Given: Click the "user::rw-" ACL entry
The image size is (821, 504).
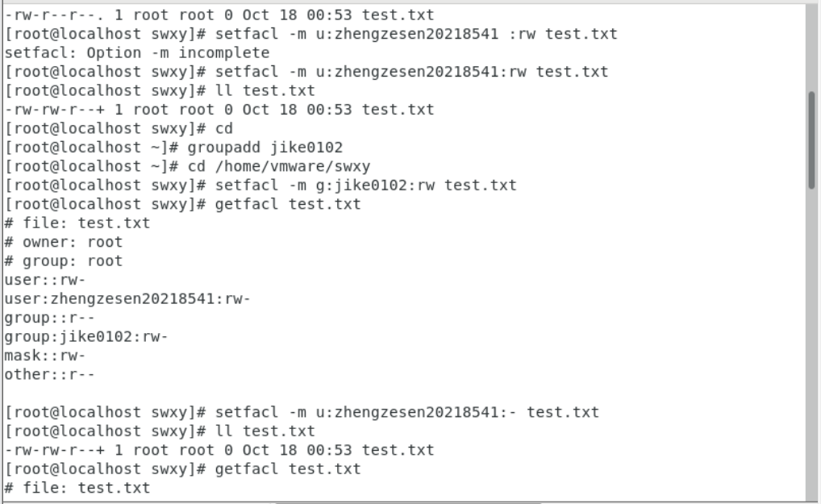Looking at the screenshot, I should pyautogui.click(x=45, y=280).
